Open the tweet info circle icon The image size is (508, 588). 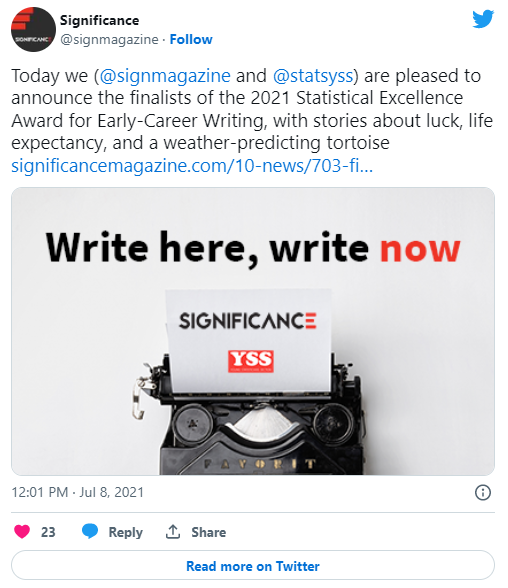(483, 492)
